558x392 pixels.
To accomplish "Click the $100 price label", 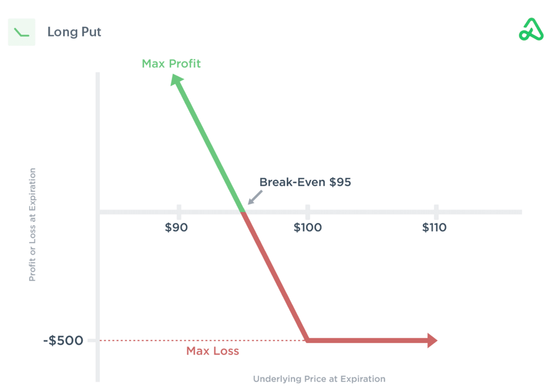I will [308, 228].
